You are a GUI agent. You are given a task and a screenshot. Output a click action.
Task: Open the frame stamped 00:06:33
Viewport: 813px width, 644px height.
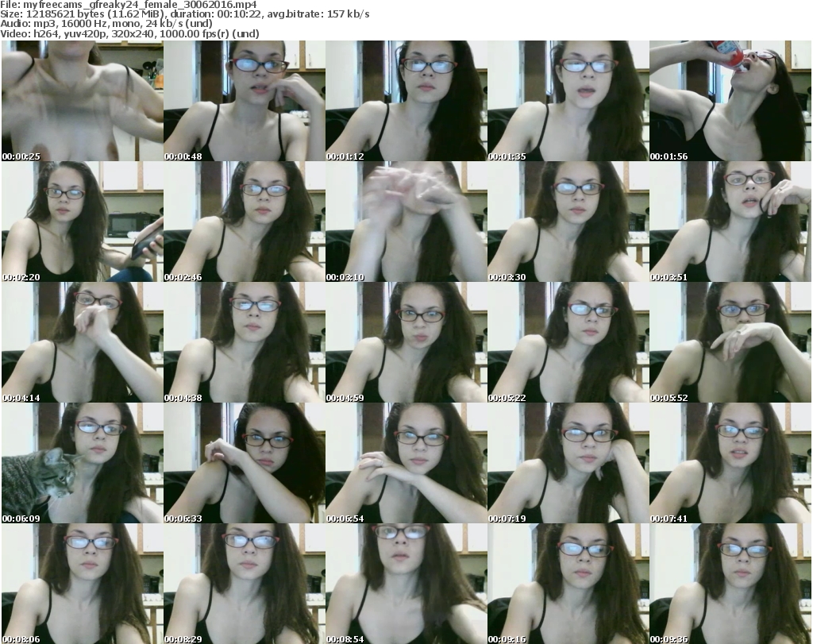click(x=245, y=463)
